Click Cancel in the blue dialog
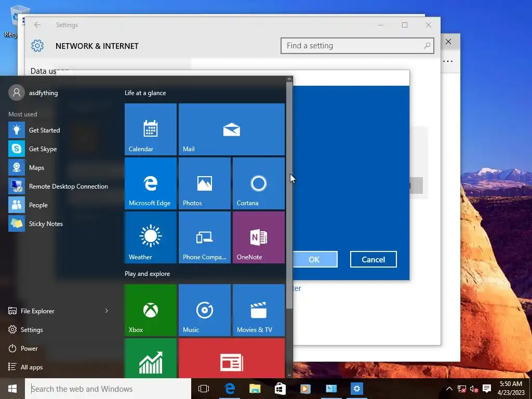This screenshot has width=532, height=399. point(373,259)
